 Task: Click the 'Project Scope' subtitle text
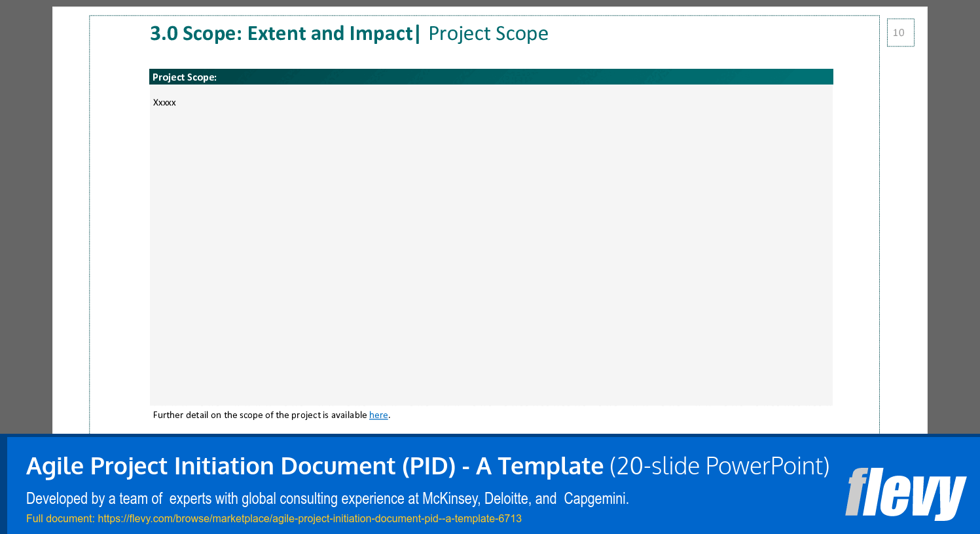tap(488, 33)
